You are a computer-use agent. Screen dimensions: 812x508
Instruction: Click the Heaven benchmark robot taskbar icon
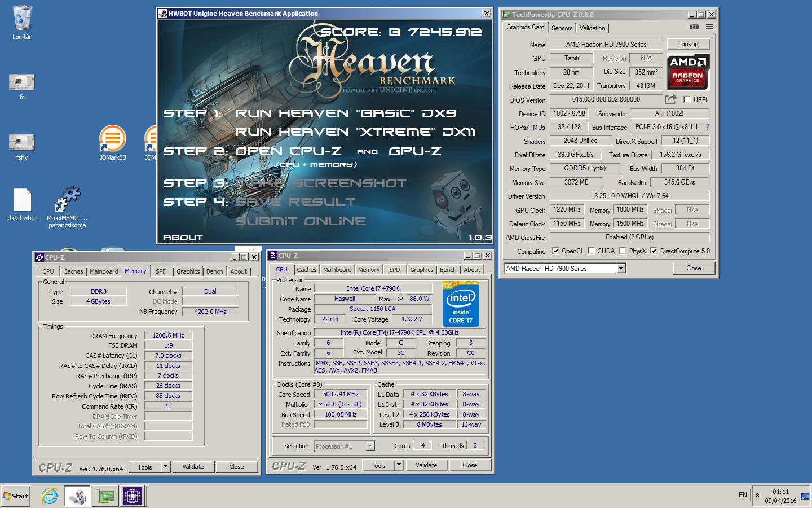(77, 496)
